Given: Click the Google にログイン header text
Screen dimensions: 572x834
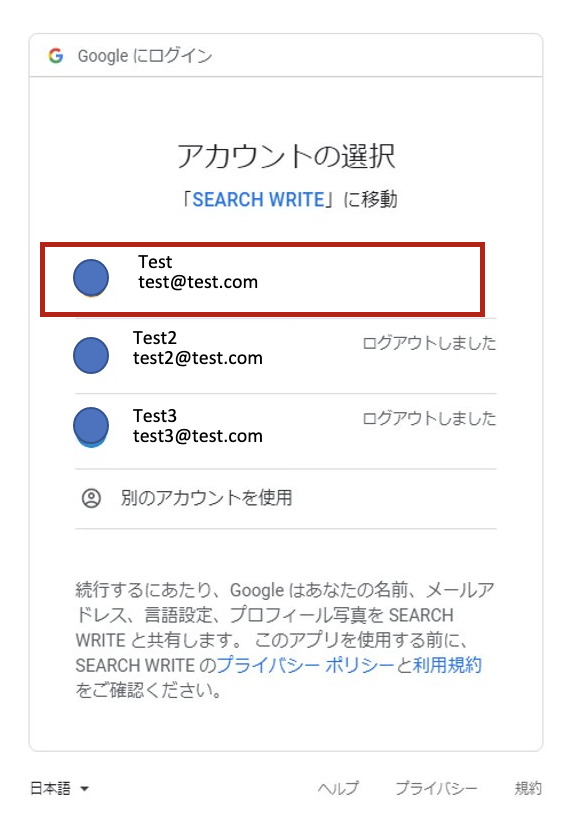Looking at the screenshot, I should pos(145,56).
